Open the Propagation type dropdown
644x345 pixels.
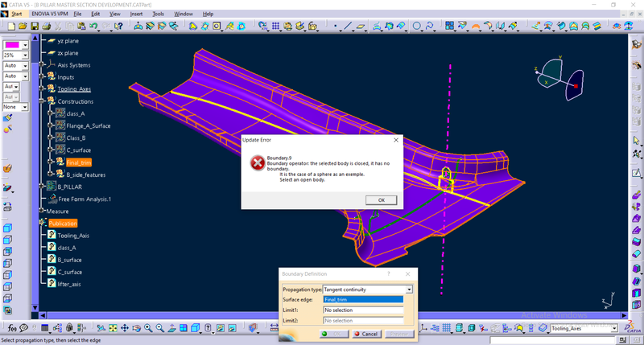[409, 289]
